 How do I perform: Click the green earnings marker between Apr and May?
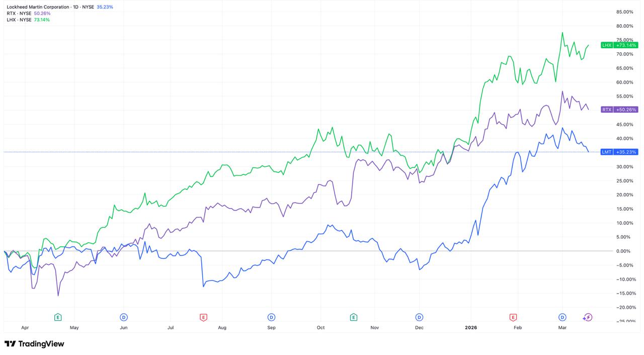coord(58,317)
